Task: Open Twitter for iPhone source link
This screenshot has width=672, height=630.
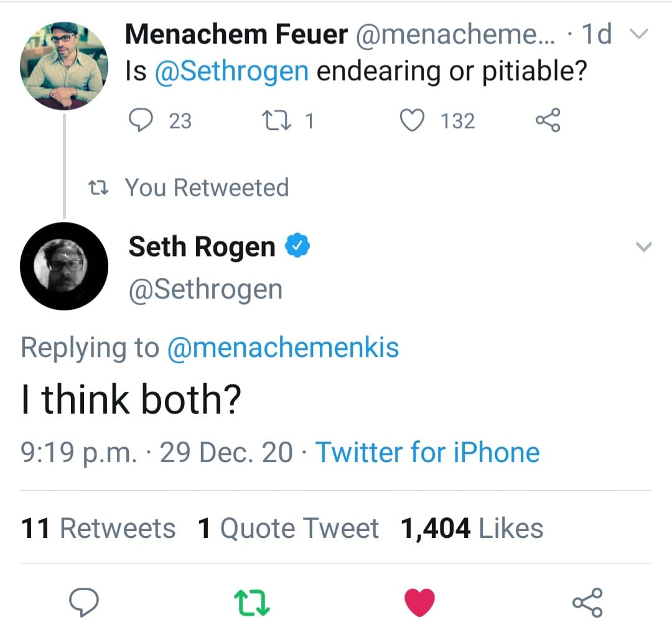Action: (x=427, y=452)
